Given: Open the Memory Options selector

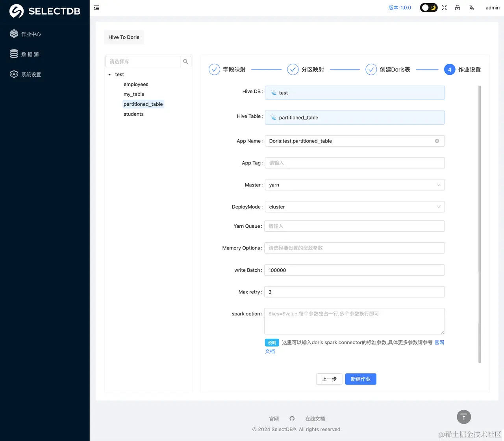Looking at the screenshot, I should pyautogui.click(x=354, y=248).
